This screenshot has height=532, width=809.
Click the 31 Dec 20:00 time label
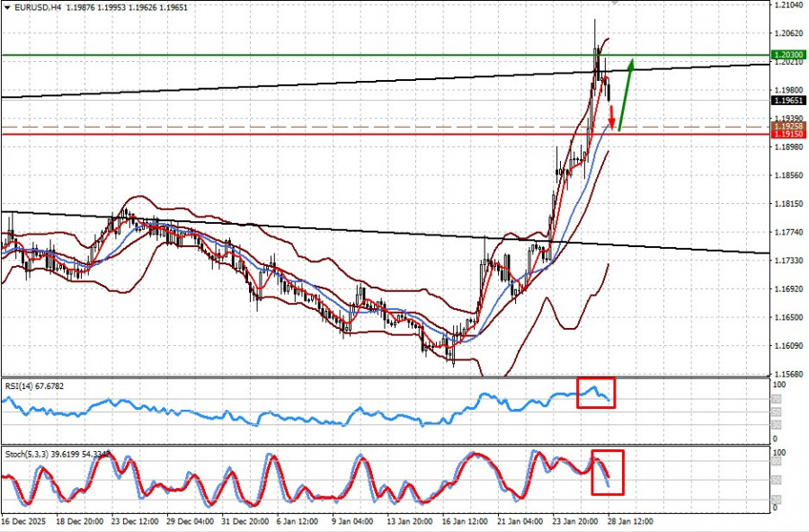pos(245,521)
